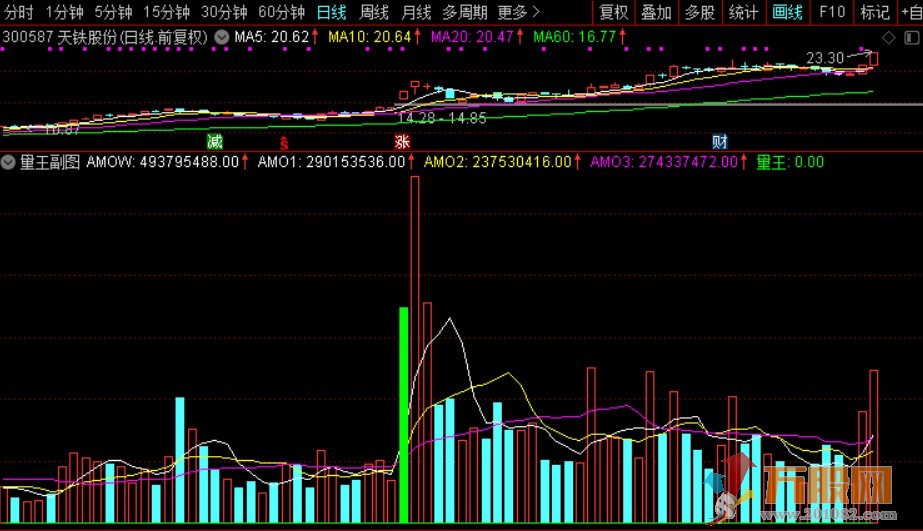923x531 pixels.
Task: Click the diamond icon at chart top-right
Action: [x=889, y=38]
